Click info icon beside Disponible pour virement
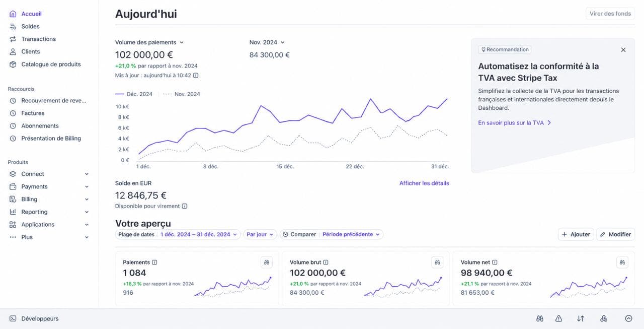This screenshot has height=329, width=644. pyautogui.click(x=185, y=206)
